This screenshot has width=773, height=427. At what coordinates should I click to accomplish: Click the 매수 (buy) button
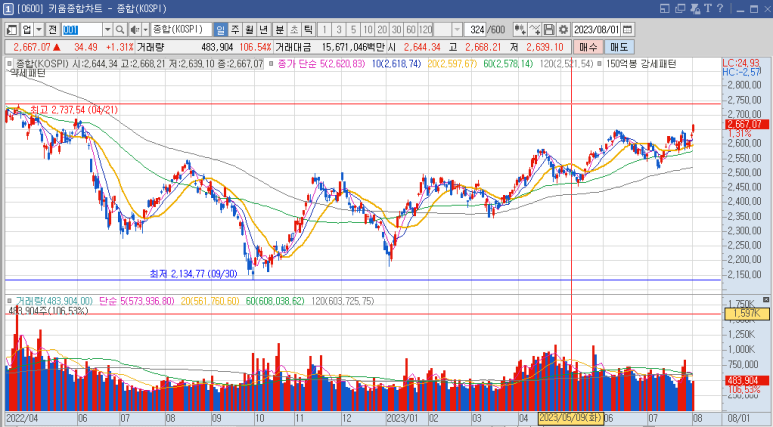pyautogui.click(x=588, y=47)
